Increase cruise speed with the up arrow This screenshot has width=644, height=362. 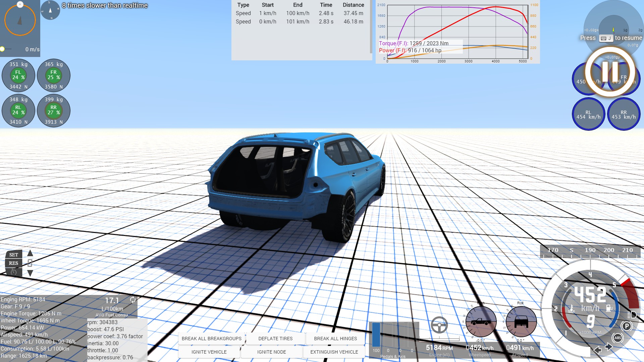click(30, 253)
